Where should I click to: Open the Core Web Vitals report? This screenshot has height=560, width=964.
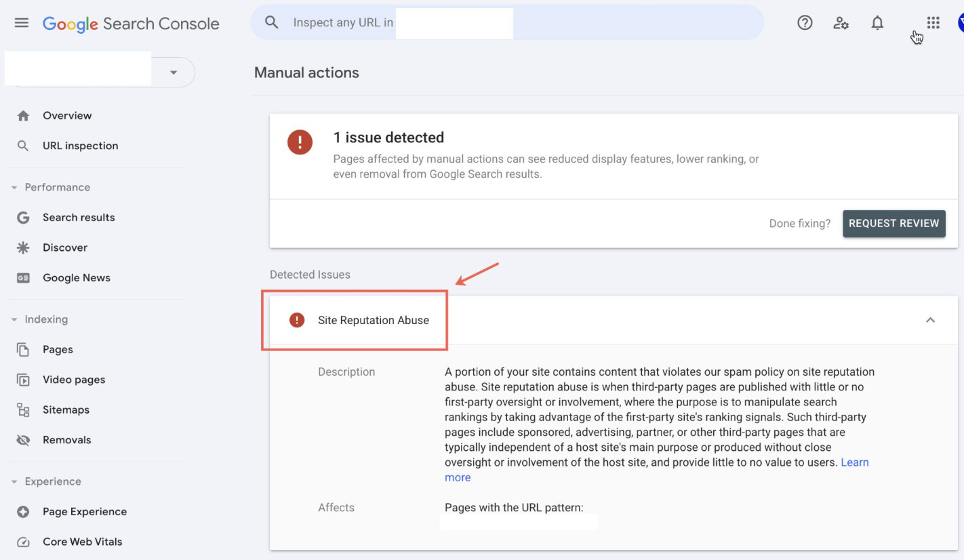tap(82, 541)
